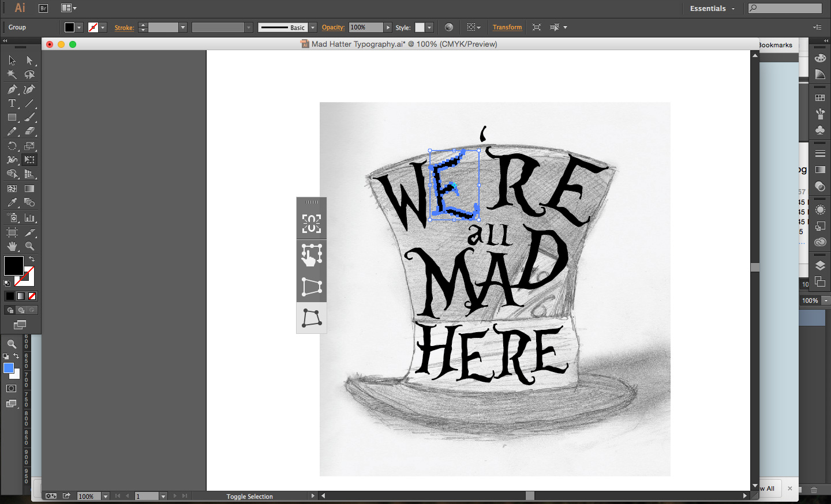831x504 pixels.
Task: Choose the Lasso tool
Action: [29, 74]
